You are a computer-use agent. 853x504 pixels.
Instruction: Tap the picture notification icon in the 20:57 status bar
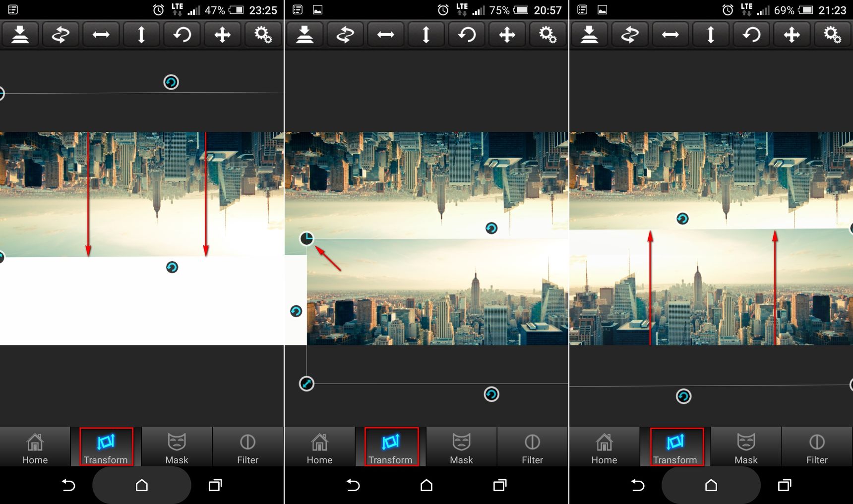[317, 9]
